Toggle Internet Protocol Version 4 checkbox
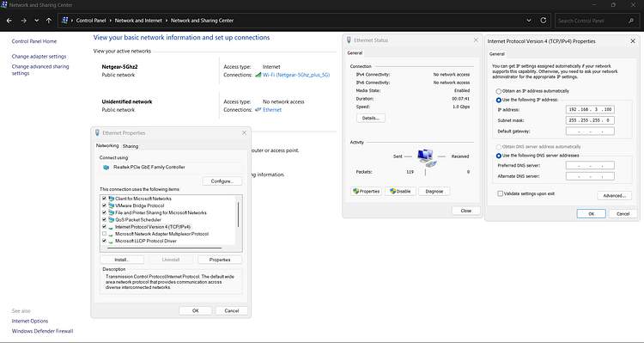644x343 pixels. 104,227
